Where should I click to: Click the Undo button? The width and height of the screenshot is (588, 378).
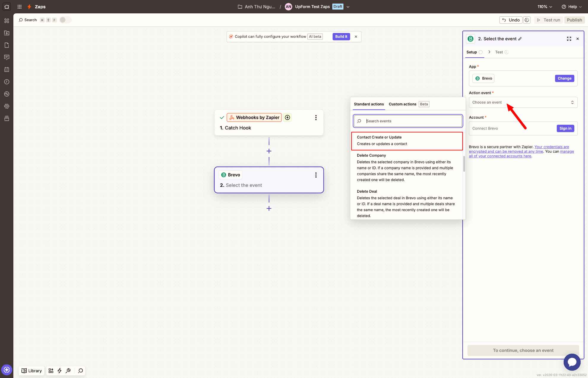[x=511, y=20]
